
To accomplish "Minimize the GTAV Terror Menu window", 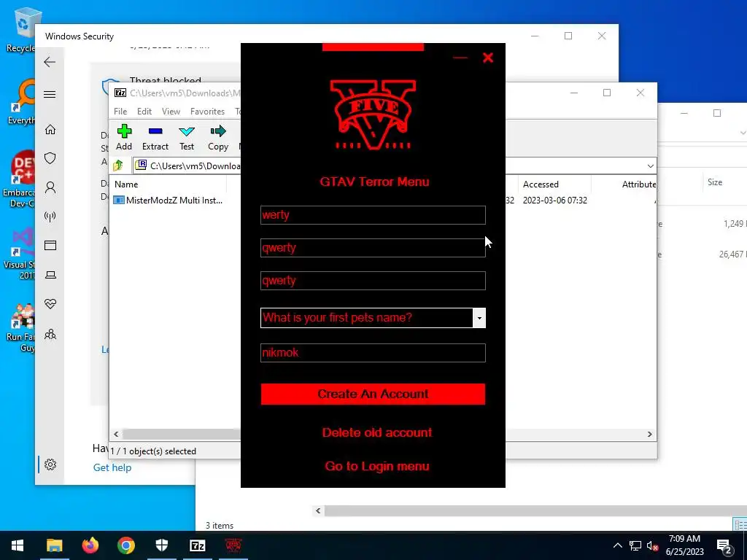I will [460, 58].
